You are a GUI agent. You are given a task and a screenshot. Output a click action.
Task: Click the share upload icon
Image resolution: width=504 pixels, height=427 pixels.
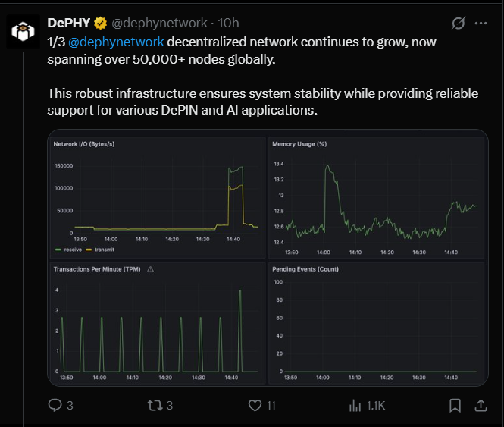tap(481, 406)
